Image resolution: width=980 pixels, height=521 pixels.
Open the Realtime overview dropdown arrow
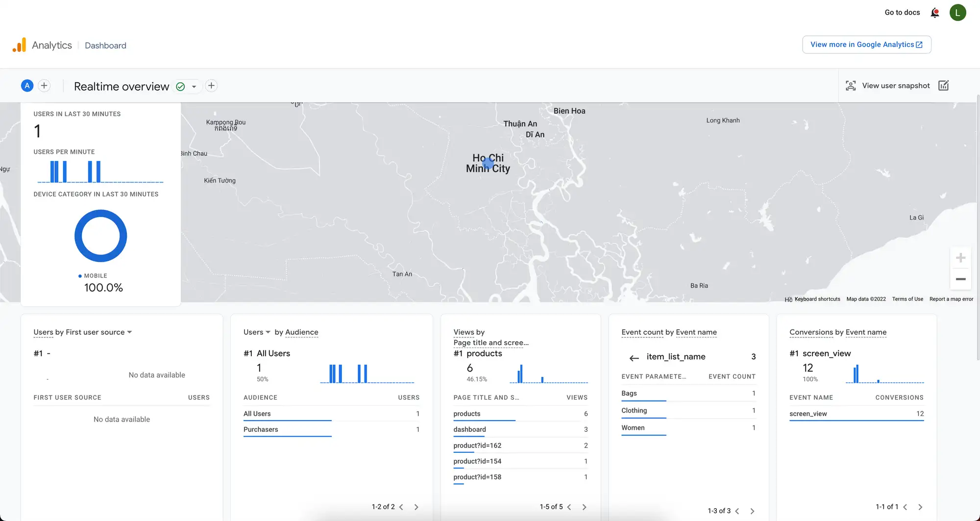194,87
